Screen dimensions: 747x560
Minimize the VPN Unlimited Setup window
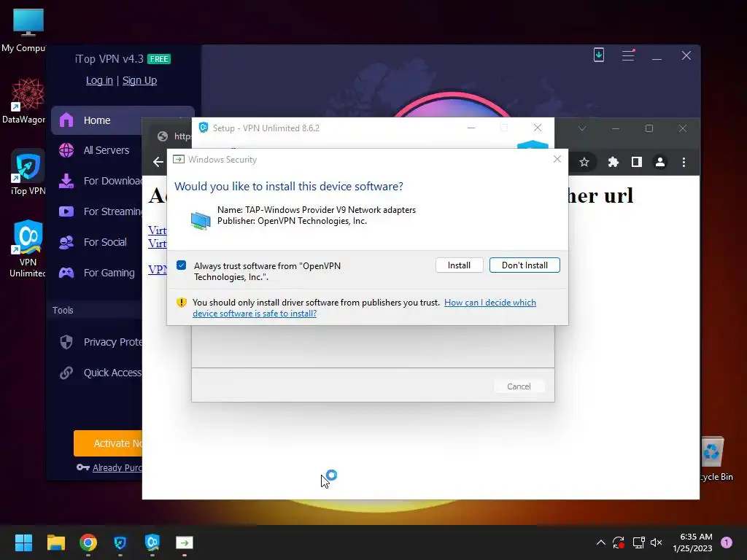point(471,128)
